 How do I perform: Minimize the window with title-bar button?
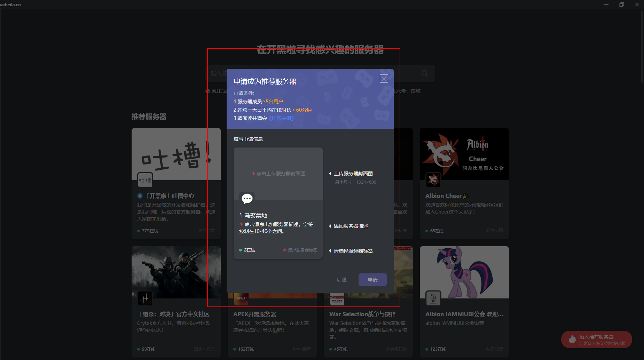point(606,5)
